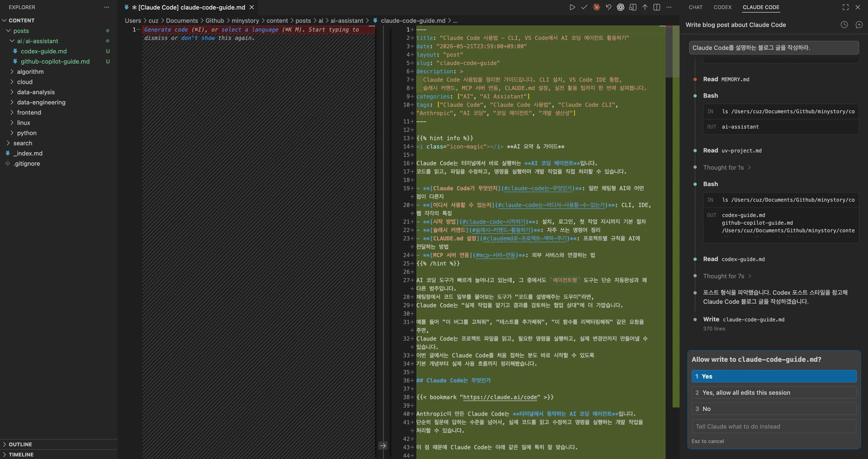Expand the OUTLINE section
This screenshot has width=868, height=459.
pos(5,445)
